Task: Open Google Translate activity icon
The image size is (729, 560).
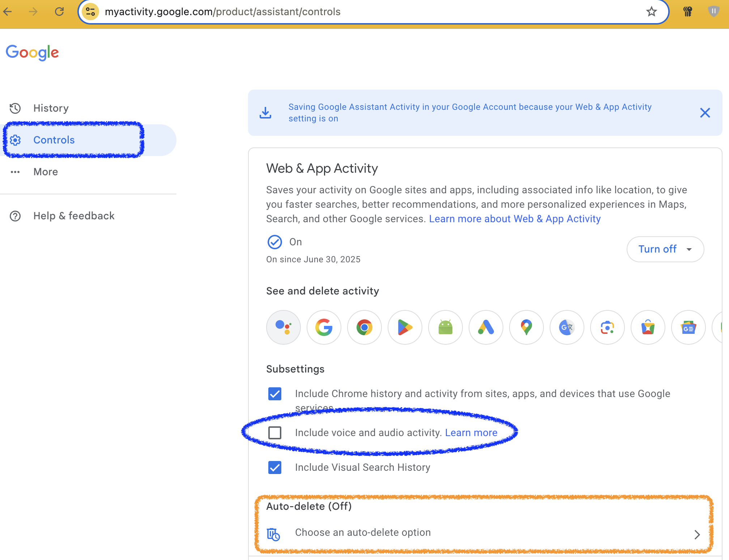Action: [x=567, y=327]
